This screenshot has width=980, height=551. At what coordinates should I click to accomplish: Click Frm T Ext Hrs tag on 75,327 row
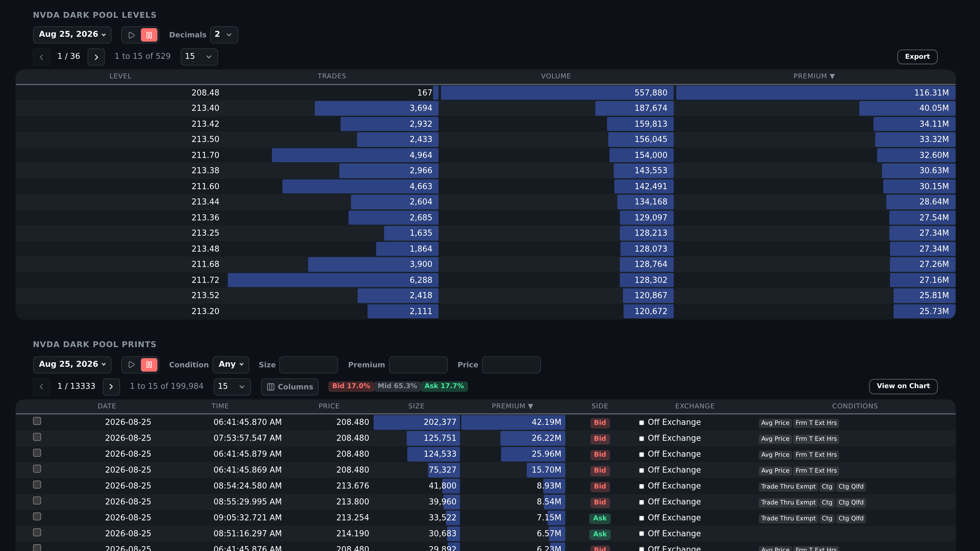816,470
